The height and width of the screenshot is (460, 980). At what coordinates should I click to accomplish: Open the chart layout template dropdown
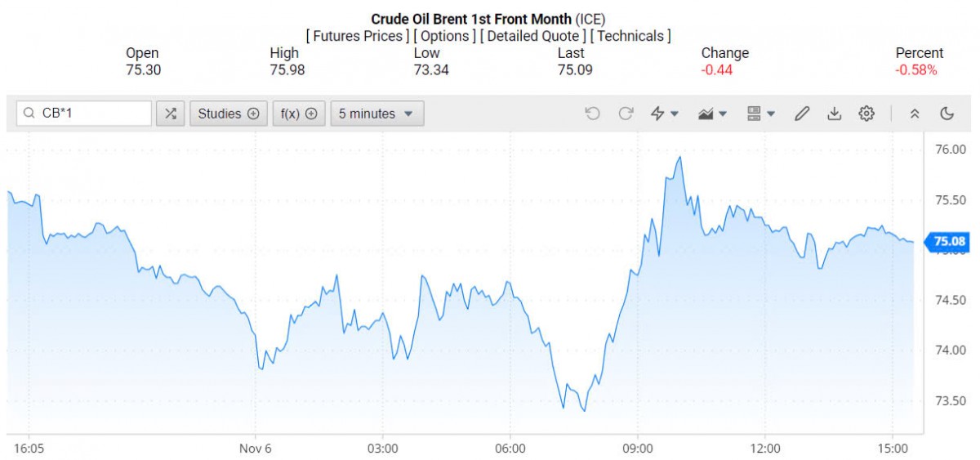[760, 114]
